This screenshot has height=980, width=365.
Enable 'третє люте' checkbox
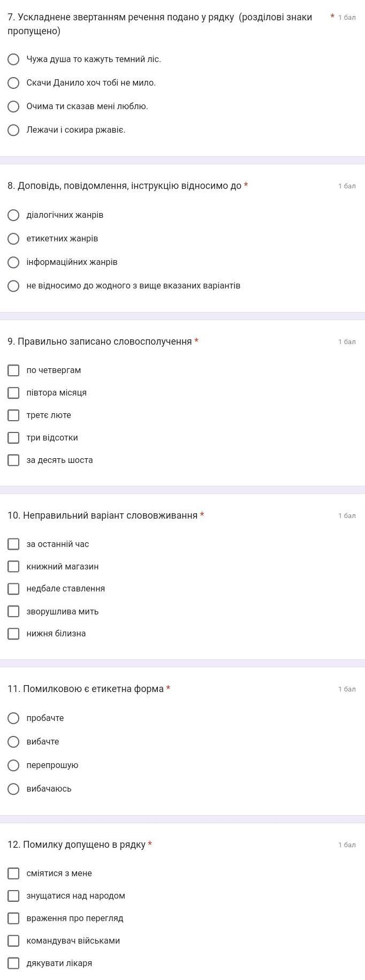13,415
